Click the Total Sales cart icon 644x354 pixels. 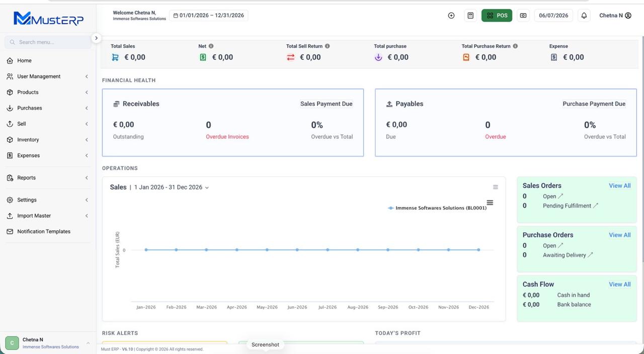point(115,57)
